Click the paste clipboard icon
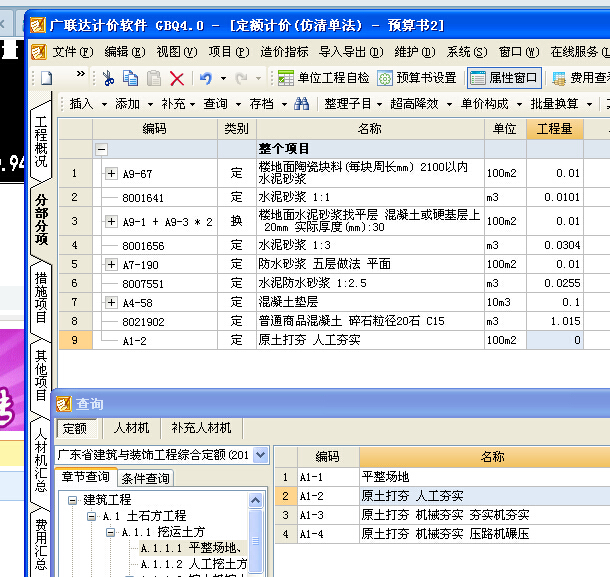The height and width of the screenshot is (577, 610). pyautogui.click(x=154, y=78)
